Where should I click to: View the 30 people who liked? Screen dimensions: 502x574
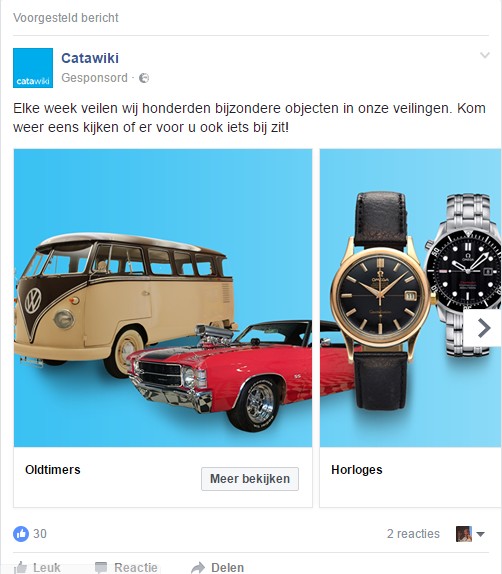40,534
